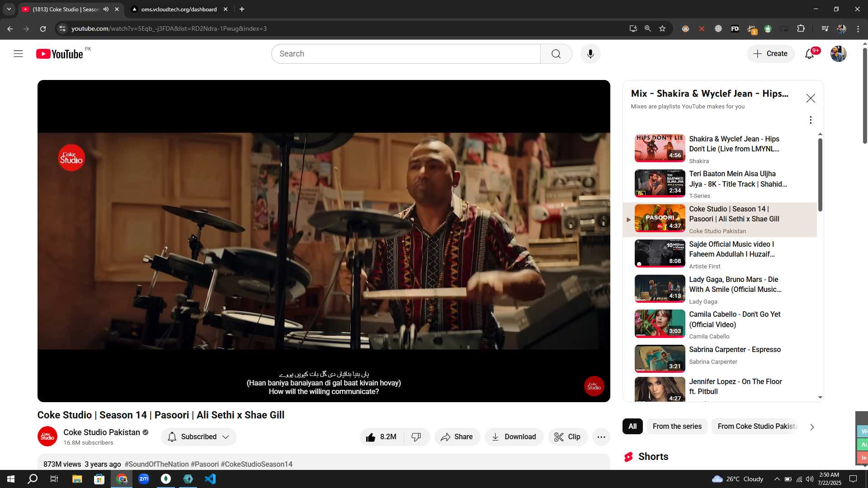Open more actions ellipsis under video

tap(601, 437)
